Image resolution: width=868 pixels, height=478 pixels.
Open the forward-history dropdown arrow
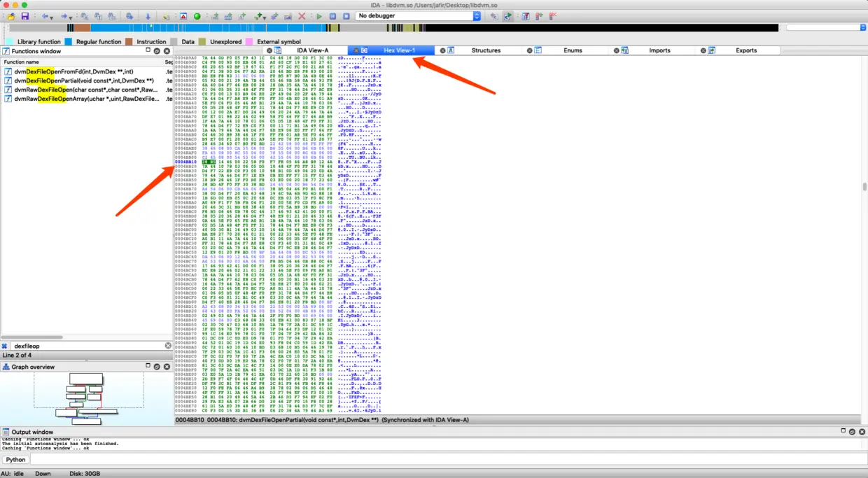click(x=71, y=17)
